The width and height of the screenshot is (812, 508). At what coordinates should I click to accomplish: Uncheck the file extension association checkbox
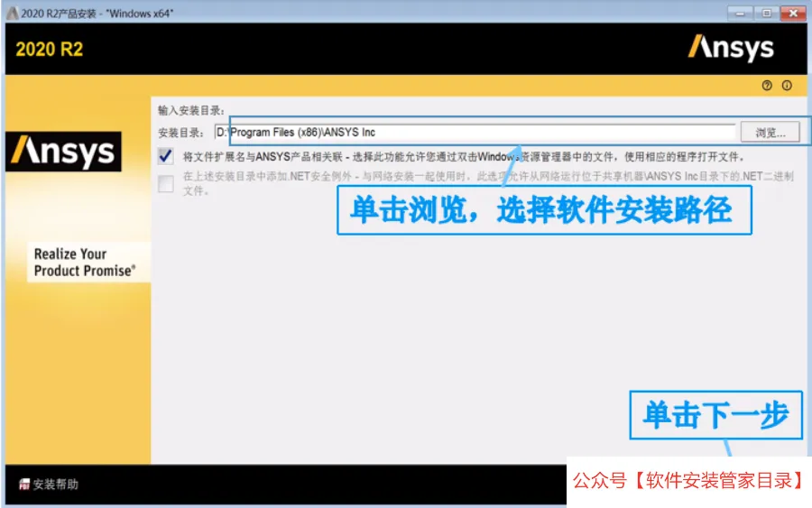click(166, 156)
